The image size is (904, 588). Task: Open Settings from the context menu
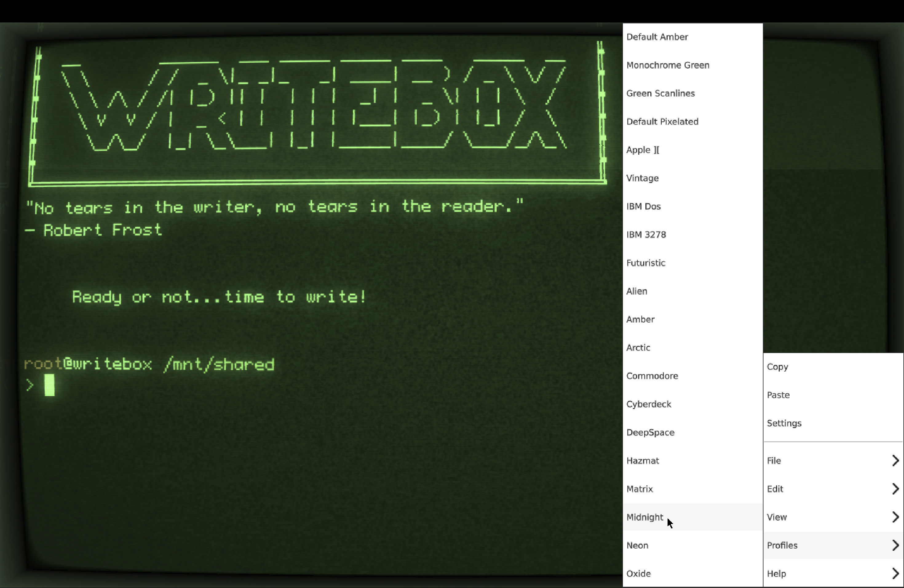coord(833,423)
